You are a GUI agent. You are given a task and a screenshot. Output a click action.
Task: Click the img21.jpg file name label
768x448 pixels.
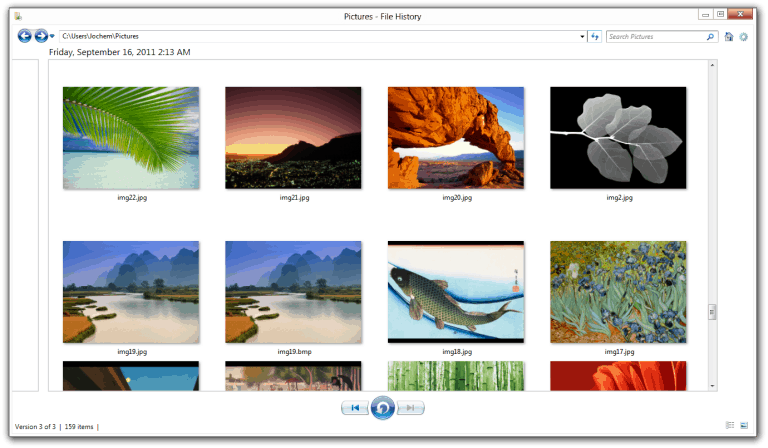tap(294, 198)
